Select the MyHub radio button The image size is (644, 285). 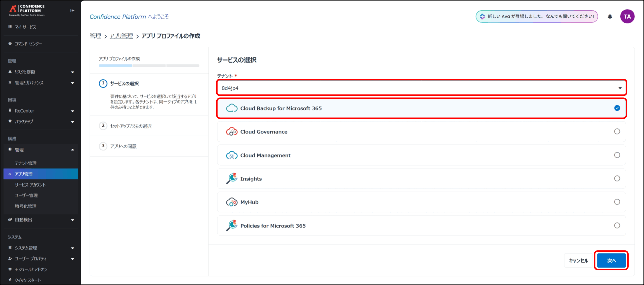coord(617,202)
